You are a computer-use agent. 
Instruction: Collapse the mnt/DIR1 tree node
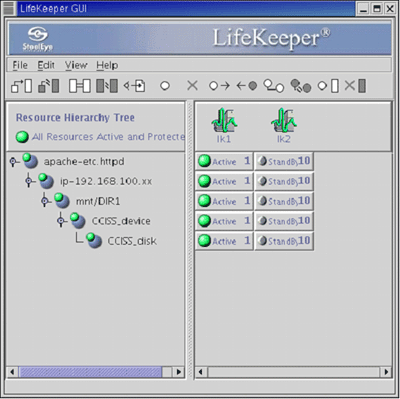coord(45,201)
